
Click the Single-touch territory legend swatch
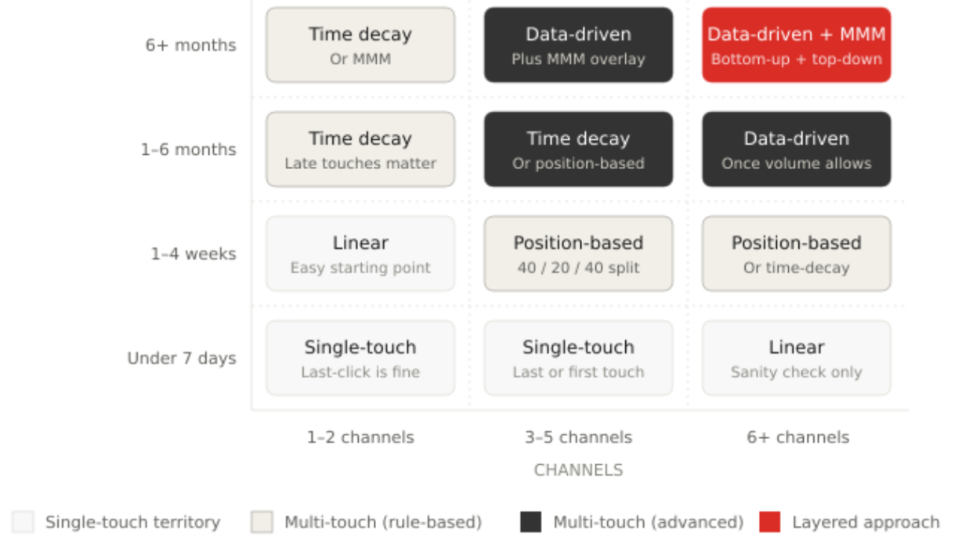[x=23, y=522]
